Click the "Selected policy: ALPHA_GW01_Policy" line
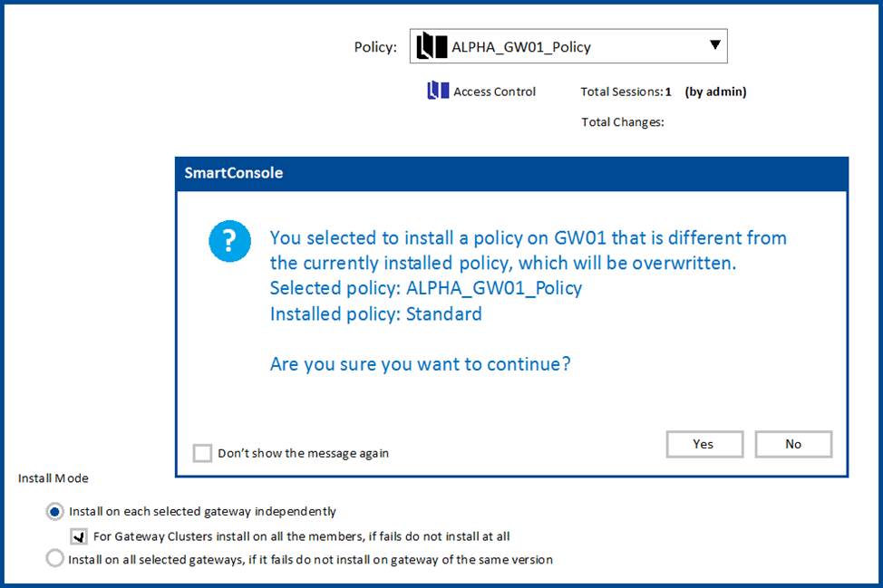Screen dimensions: 883x588 pos(425,288)
